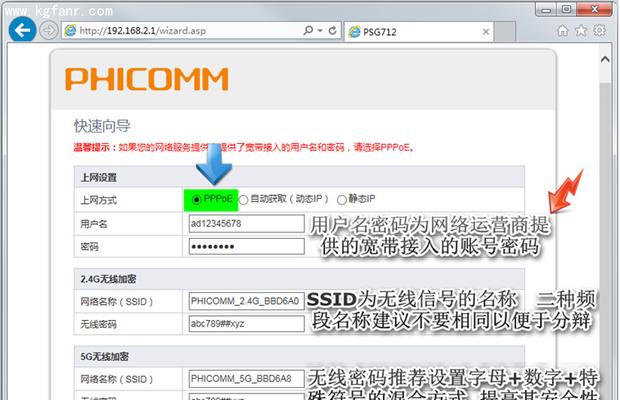The image size is (620, 400).
Task: Click the 上网设置 section header
Action: 299,177
